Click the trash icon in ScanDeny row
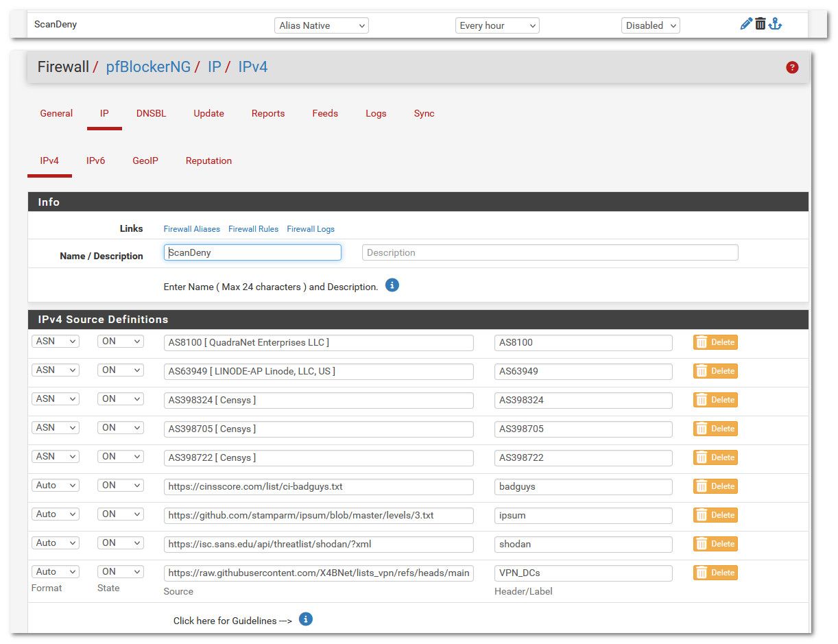Screen dimensions: 838x644 (761, 25)
